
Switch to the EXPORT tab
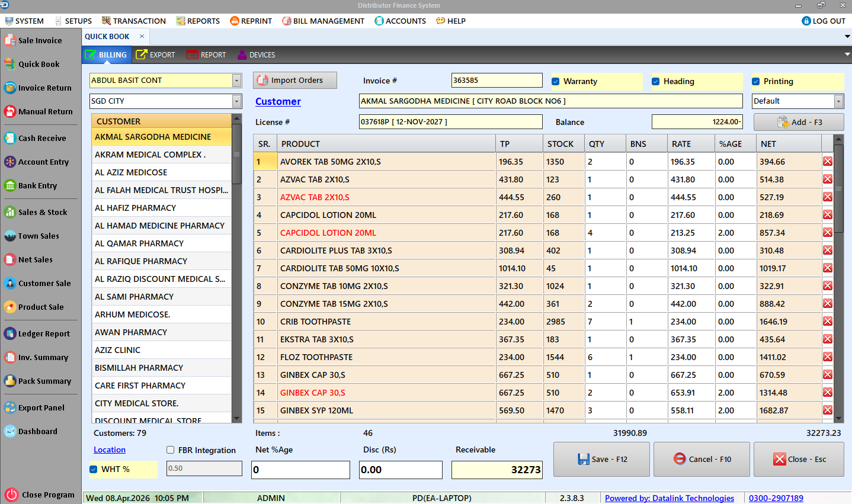[156, 54]
